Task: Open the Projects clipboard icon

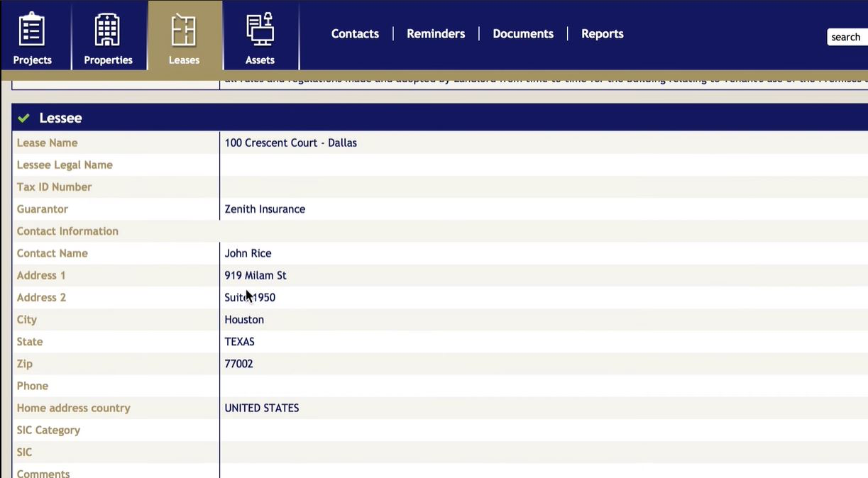Action: 32,30
